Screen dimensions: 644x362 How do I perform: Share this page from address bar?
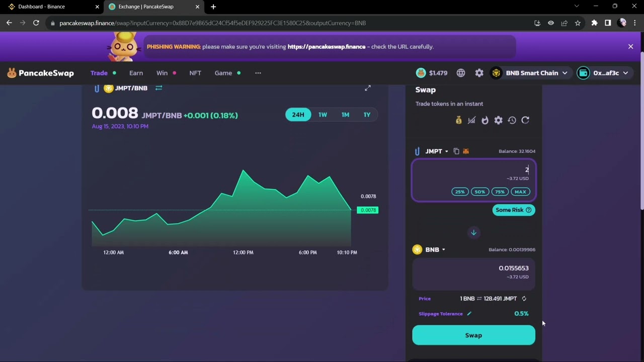(x=565, y=23)
